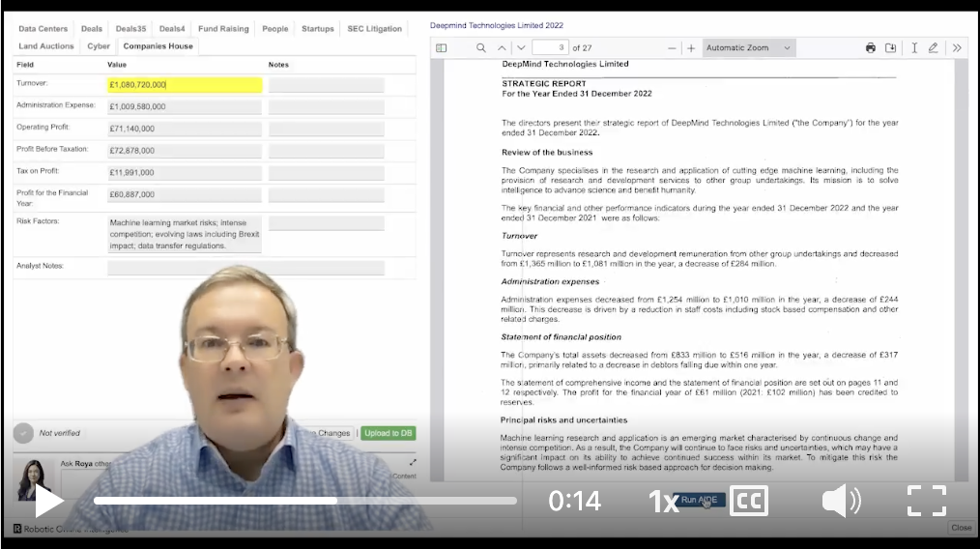This screenshot has height=549, width=980.
Task: Zoom in with the plus icon
Action: (x=691, y=47)
